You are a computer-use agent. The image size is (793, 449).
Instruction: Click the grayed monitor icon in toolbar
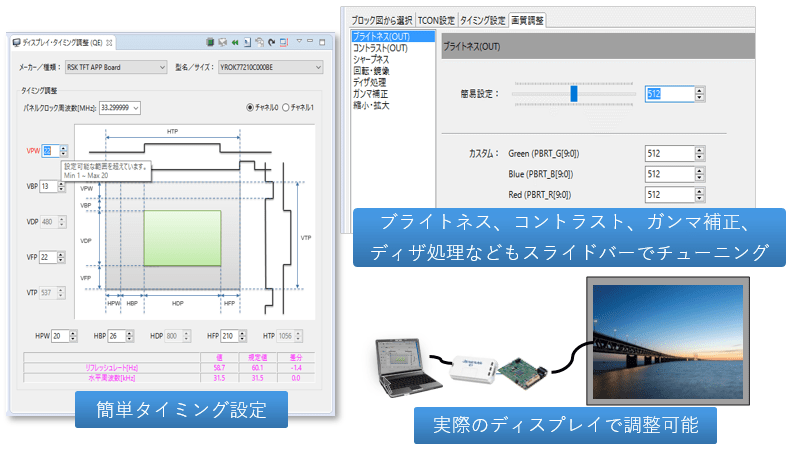[x=223, y=42]
